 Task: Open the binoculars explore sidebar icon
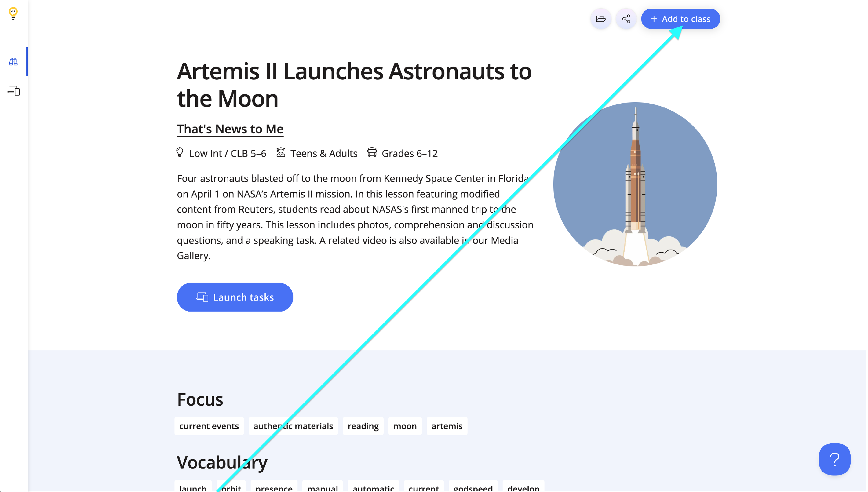13,61
